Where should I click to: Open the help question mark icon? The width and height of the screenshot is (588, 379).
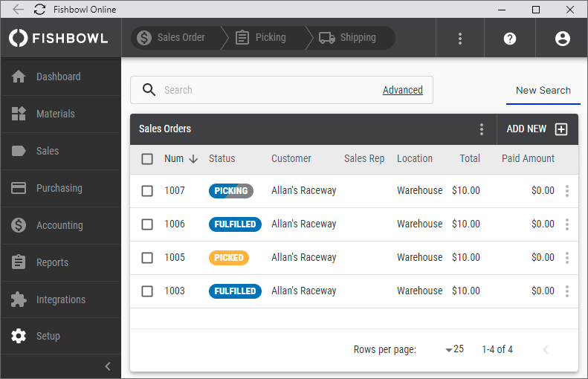(x=510, y=38)
